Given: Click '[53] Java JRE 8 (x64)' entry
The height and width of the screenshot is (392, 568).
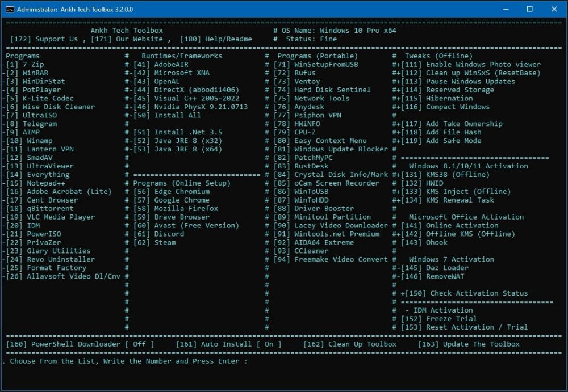Looking at the screenshot, I should click(178, 149).
